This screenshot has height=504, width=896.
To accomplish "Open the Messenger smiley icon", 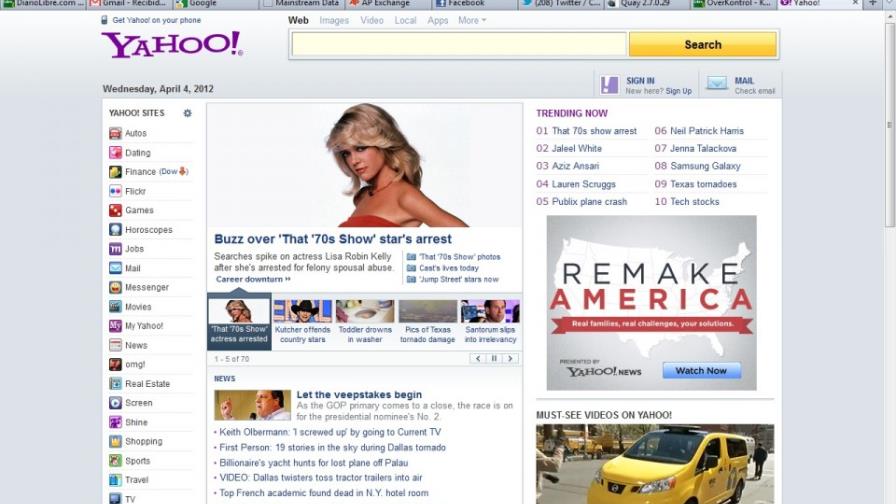I will coord(115,287).
